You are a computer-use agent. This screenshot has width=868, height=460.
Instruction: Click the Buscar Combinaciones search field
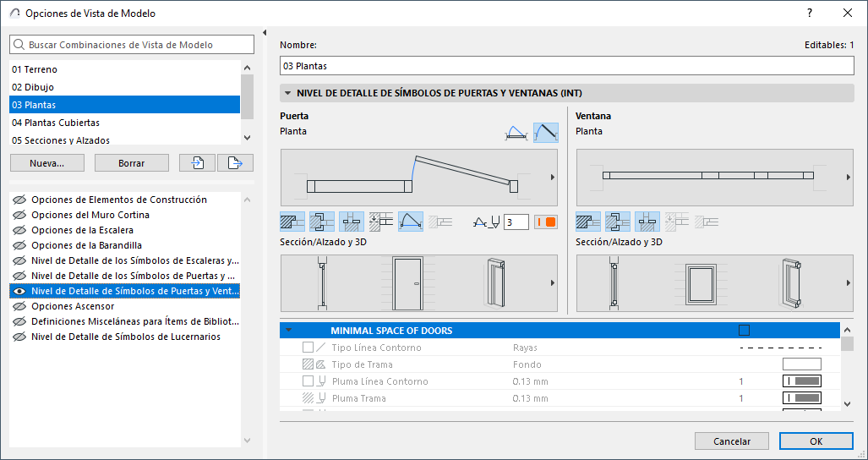point(132,45)
